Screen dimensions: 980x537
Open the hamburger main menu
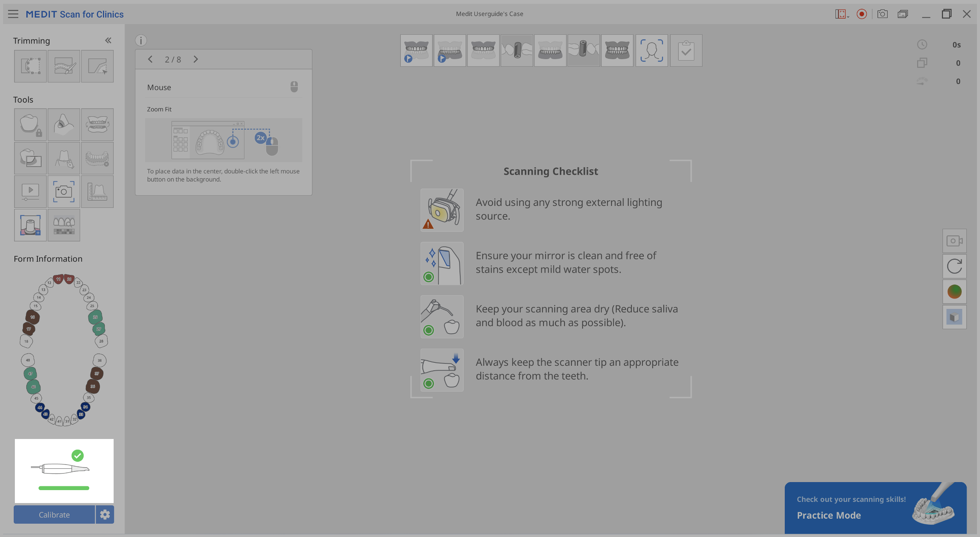tap(13, 14)
